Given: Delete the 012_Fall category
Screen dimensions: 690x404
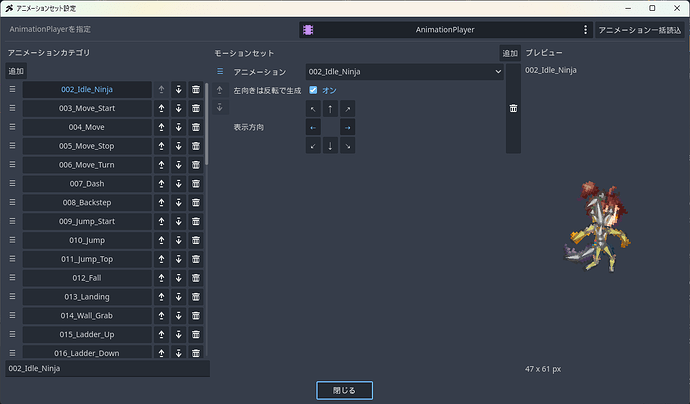Looking at the screenshot, I should point(196,278).
